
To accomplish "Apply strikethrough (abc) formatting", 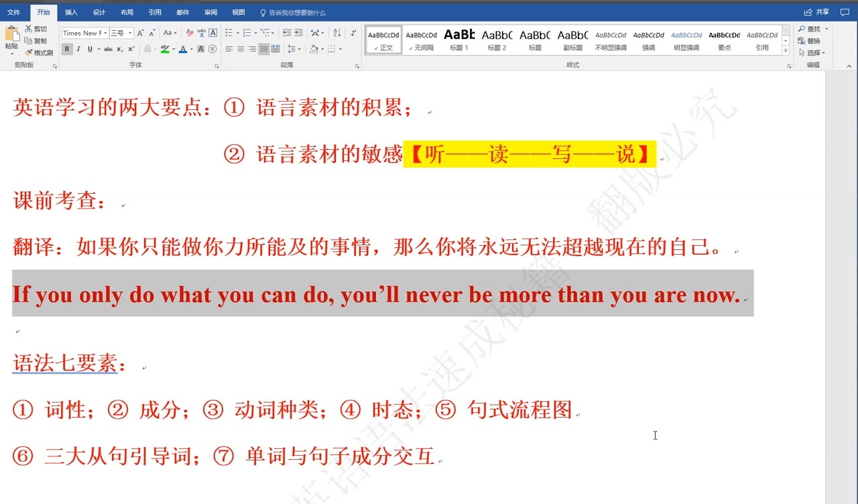I will point(108,49).
